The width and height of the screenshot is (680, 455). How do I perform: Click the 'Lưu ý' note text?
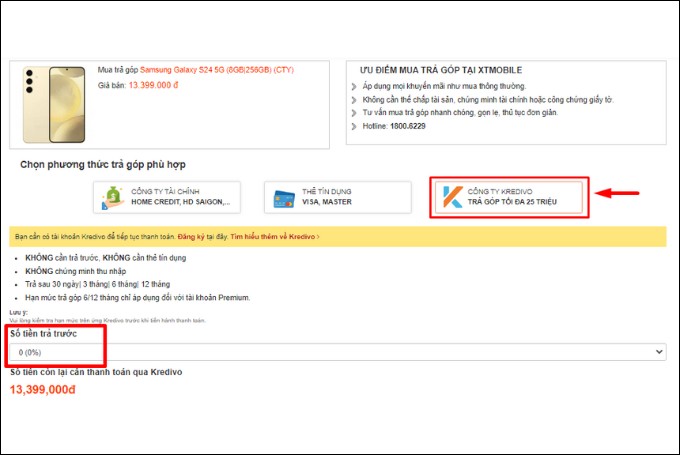[18, 312]
